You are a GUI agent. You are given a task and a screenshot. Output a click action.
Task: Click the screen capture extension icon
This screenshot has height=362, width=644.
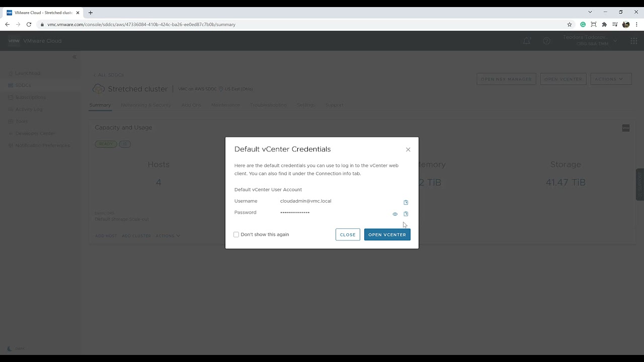click(594, 24)
